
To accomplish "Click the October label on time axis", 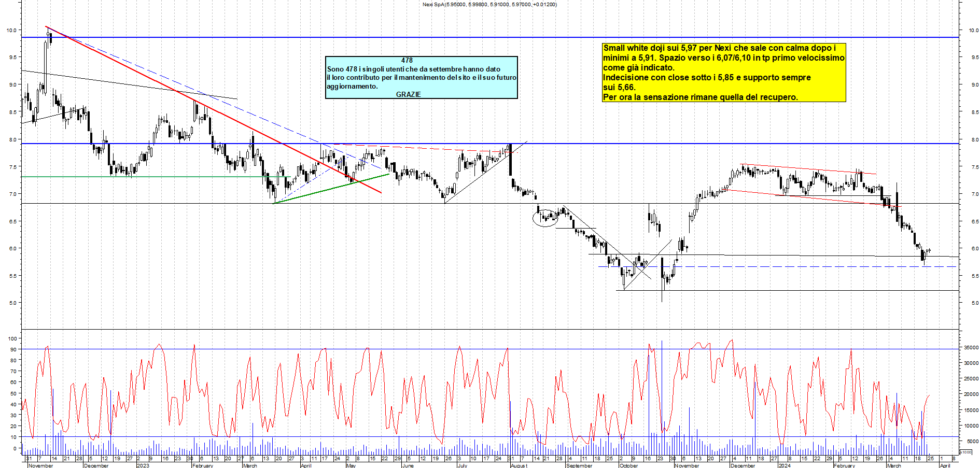I will pos(629,465).
